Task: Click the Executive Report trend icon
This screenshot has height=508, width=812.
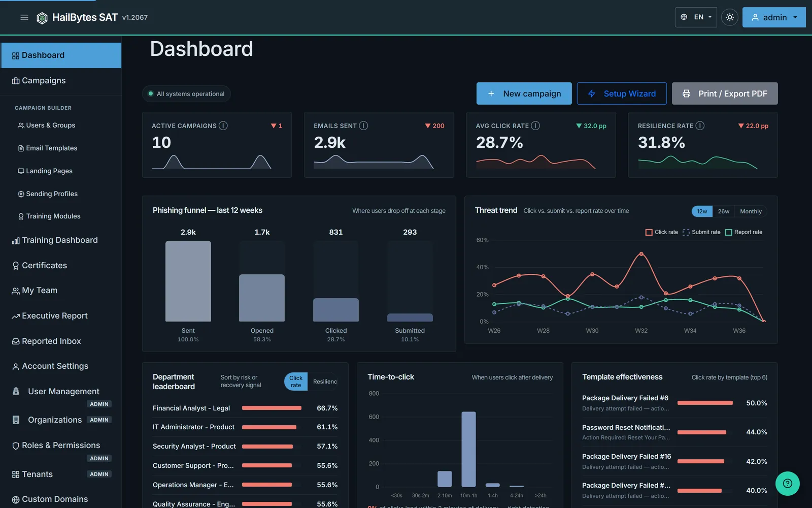Action: [16, 316]
